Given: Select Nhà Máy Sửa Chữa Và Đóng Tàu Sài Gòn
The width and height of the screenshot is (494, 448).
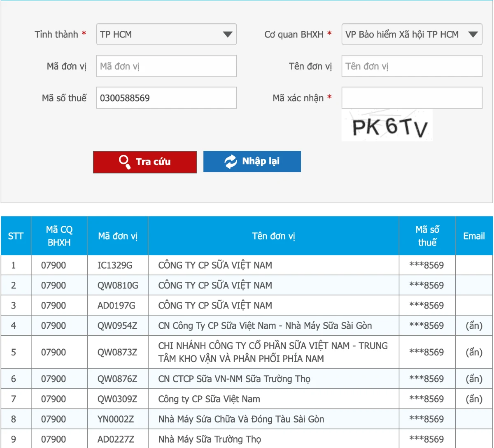Looking at the screenshot, I should tap(241, 419).
